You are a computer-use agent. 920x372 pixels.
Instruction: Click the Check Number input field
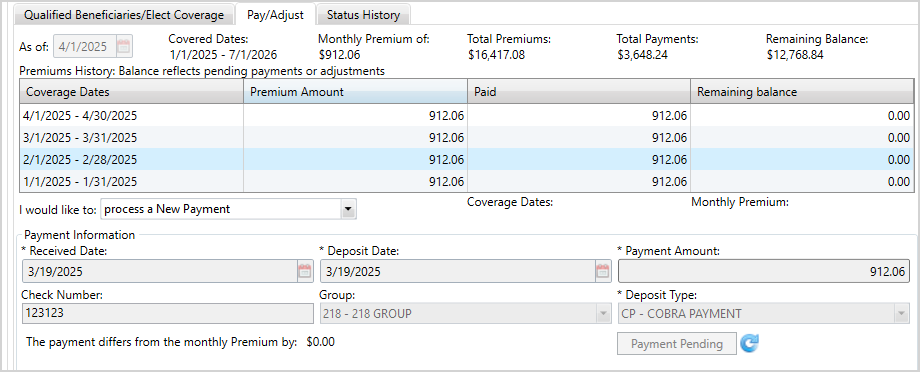[167, 313]
